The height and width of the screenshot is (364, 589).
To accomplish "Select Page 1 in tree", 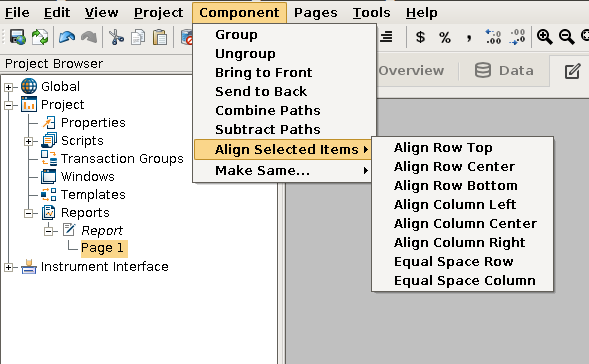I will pyautogui.click(x=104, y=248).
